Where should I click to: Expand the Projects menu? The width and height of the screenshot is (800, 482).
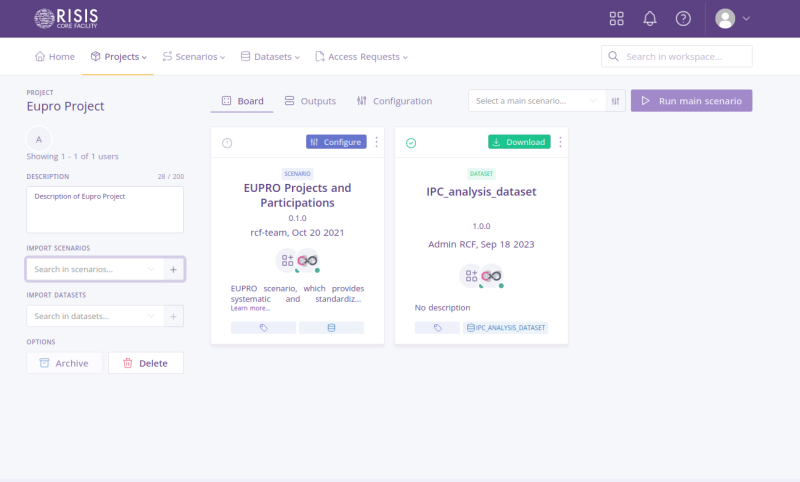(119, 57)
